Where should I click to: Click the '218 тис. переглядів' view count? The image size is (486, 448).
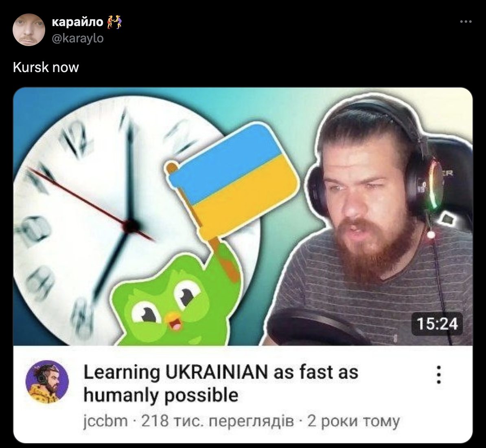[218, 421]
